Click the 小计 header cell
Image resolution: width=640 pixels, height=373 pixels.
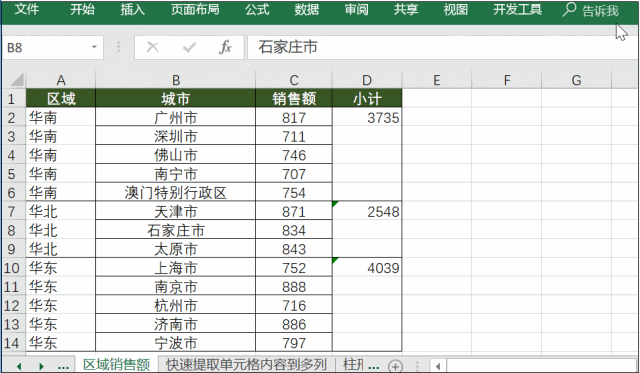[367, 98]
